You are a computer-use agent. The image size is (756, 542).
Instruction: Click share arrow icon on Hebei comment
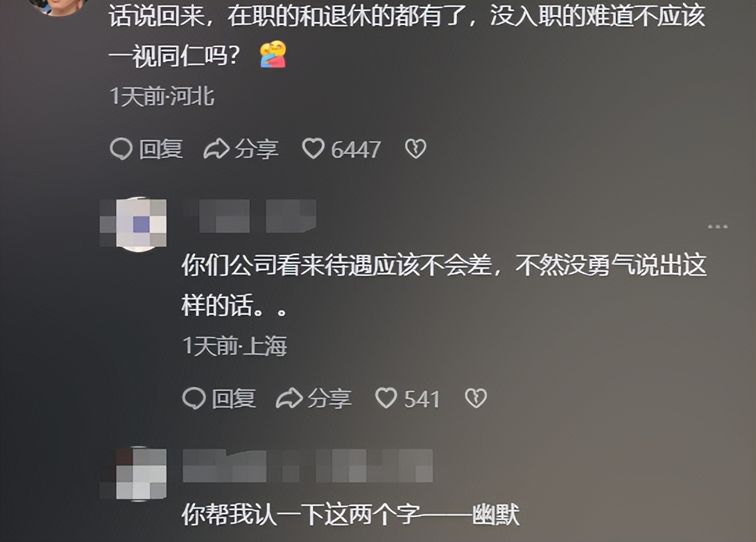click(x=216, y=149)
